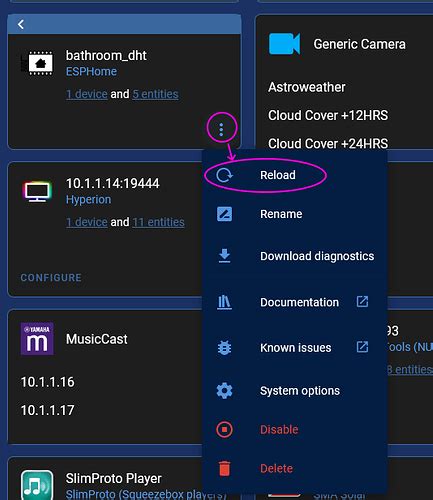The image size is (433, 500).
Task: Select the Cloud Cover +24HRS entry
Action: pos(328,144)
